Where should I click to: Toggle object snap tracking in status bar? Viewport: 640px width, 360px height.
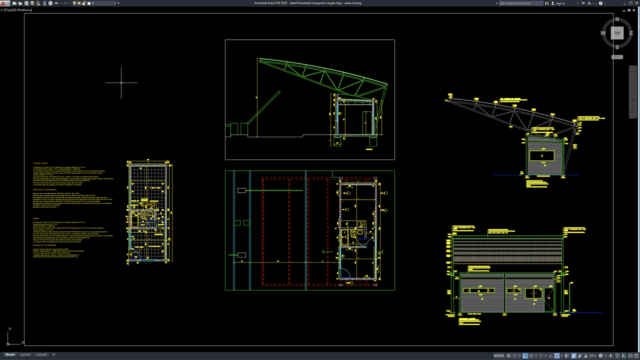click(x=551, y=356)
